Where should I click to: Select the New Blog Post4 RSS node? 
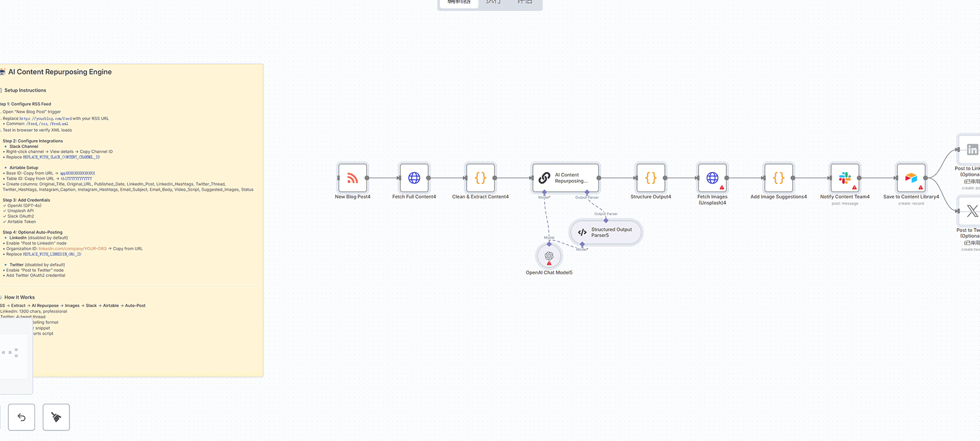[352, 178]
